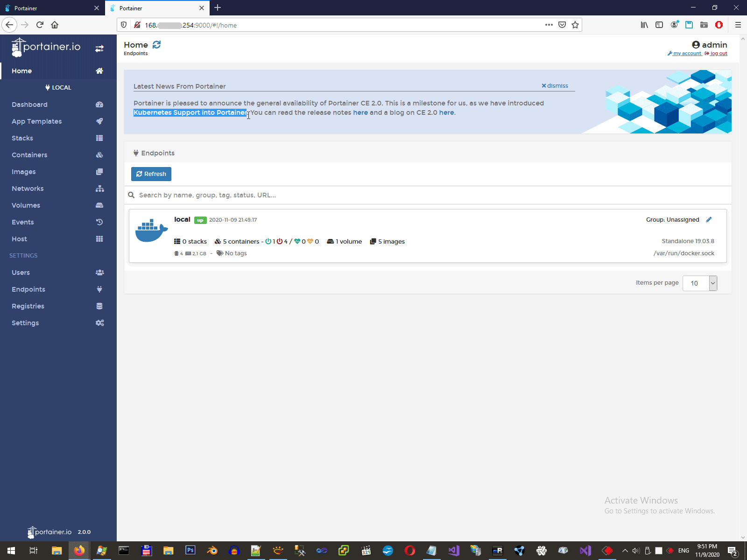
Task: Click the portainer.io logo in sidebar header
Action: [x=46, y=47]
